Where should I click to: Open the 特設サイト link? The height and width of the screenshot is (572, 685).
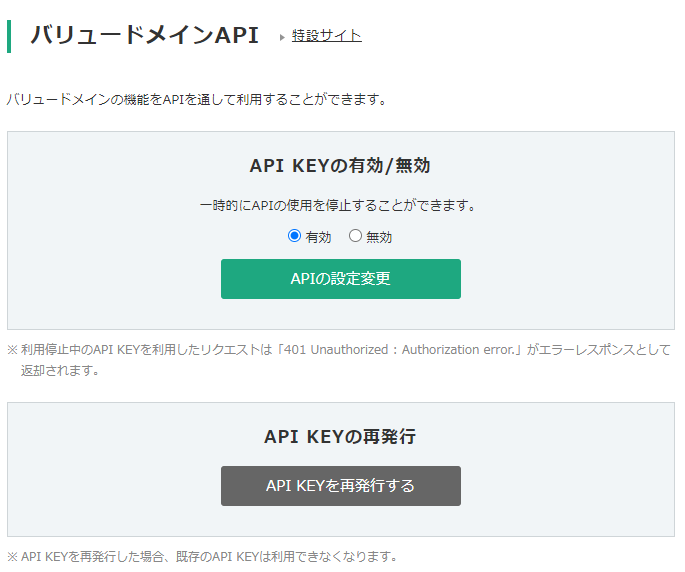326,35
